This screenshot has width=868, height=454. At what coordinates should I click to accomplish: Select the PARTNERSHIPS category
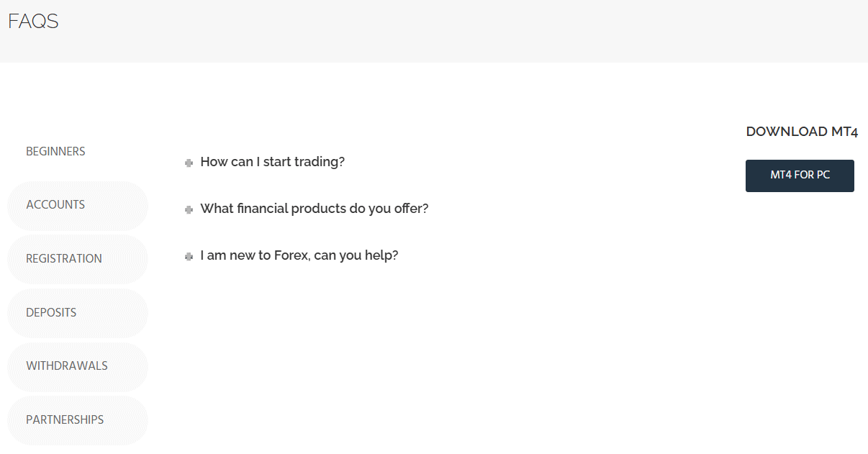click(x=65, y=419)
